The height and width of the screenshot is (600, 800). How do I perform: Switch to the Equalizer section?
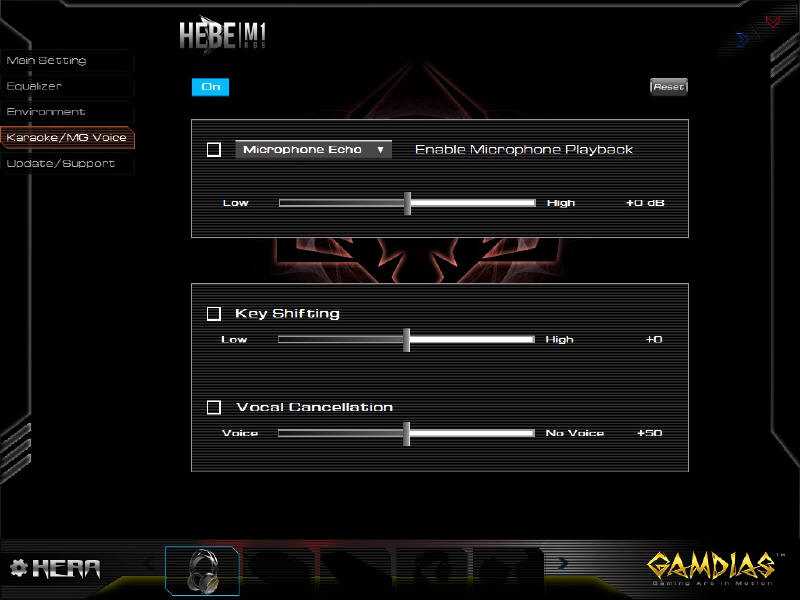tap(67, 86)
